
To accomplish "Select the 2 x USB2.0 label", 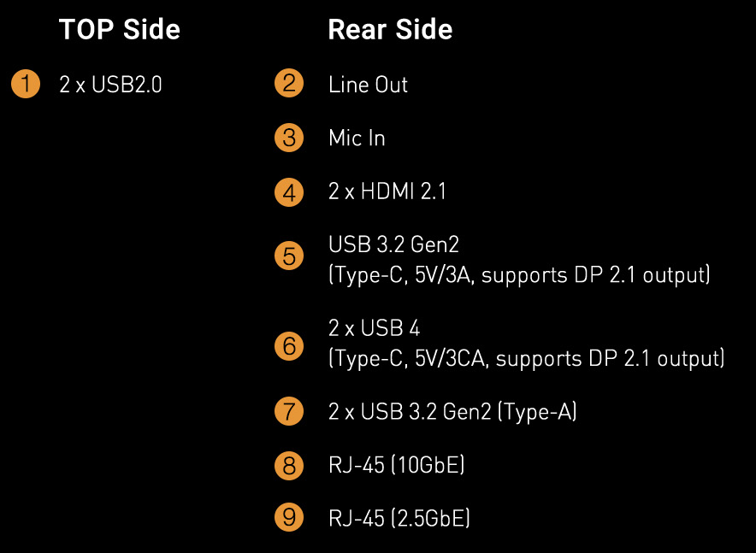I will click(x=110, y=85).
